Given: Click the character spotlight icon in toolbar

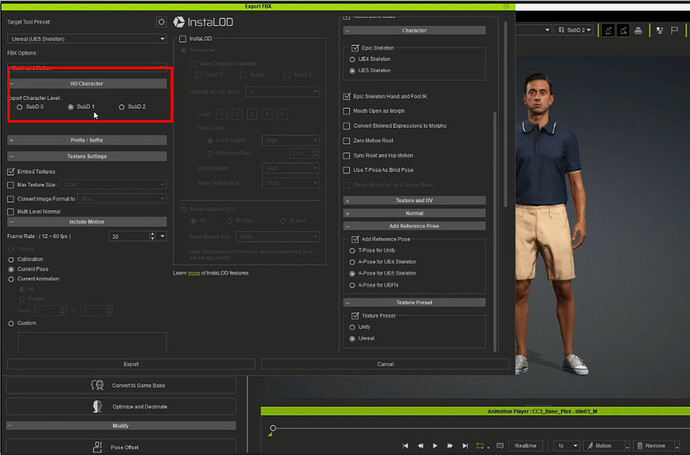Looking at the screenshot, I should (x=659, y=30).
